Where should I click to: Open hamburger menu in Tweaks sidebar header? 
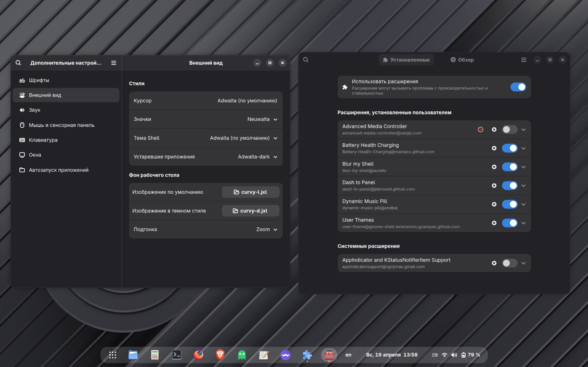pyautogui.click(x=114, y=63)
